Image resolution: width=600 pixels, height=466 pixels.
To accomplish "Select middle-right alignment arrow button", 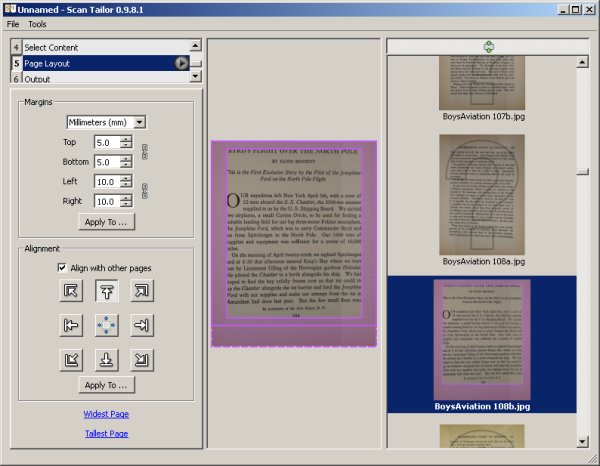I will pyautogui.click(x=142, y=325).
